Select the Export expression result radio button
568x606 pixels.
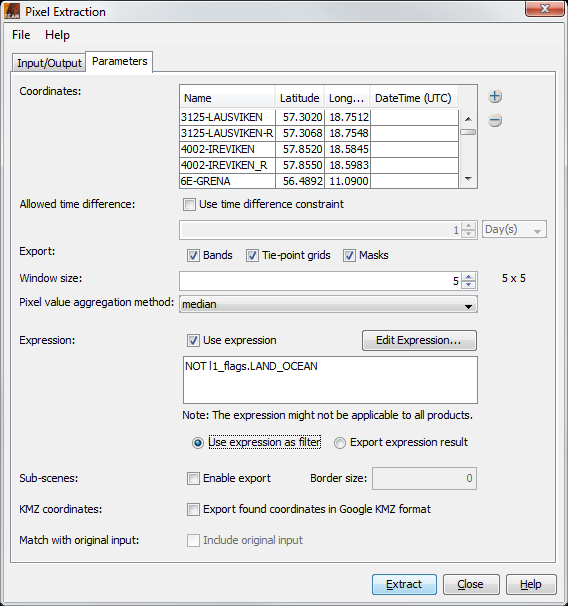point(340,443)
